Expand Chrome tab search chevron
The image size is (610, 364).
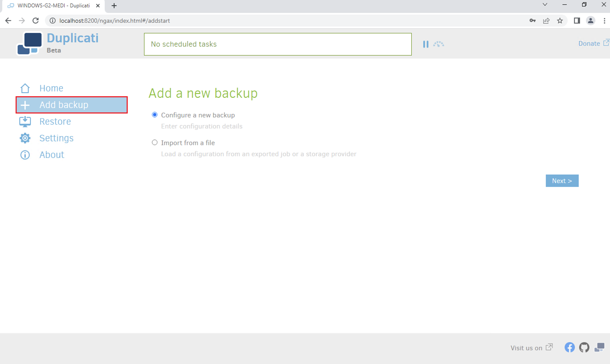545,4
